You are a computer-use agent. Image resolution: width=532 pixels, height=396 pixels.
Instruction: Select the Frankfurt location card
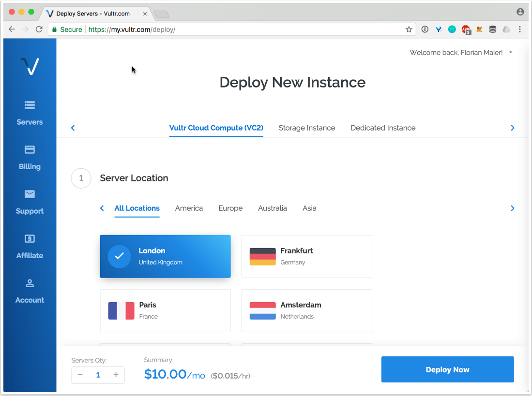click(x=307, y=256)
